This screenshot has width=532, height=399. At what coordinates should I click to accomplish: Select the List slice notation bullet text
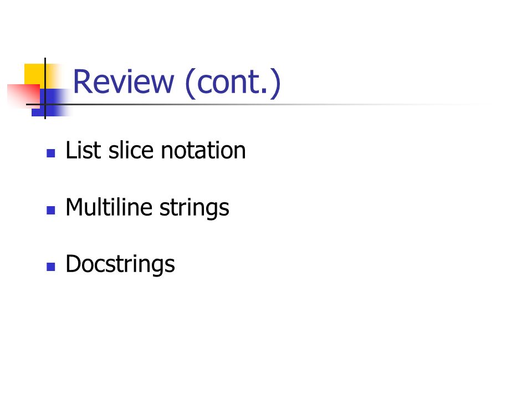(156, 150)
